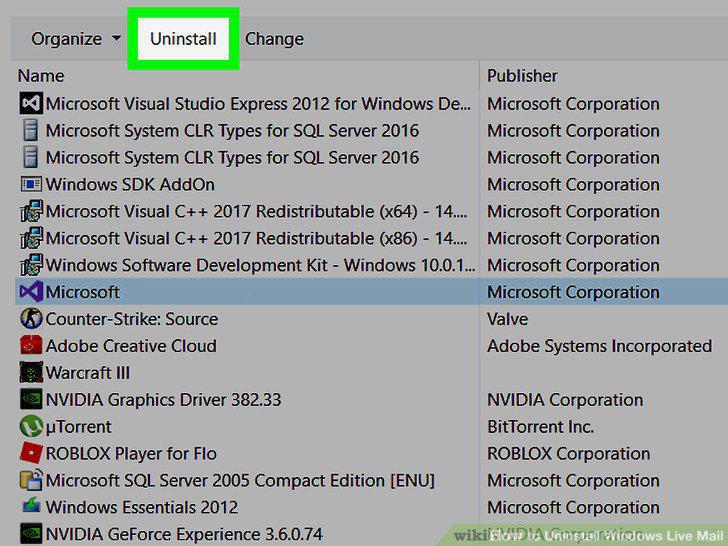Select Microsoft Visual C++ 2017 Redistributable (x64)
728x546 pixels.
click(256, 211)
